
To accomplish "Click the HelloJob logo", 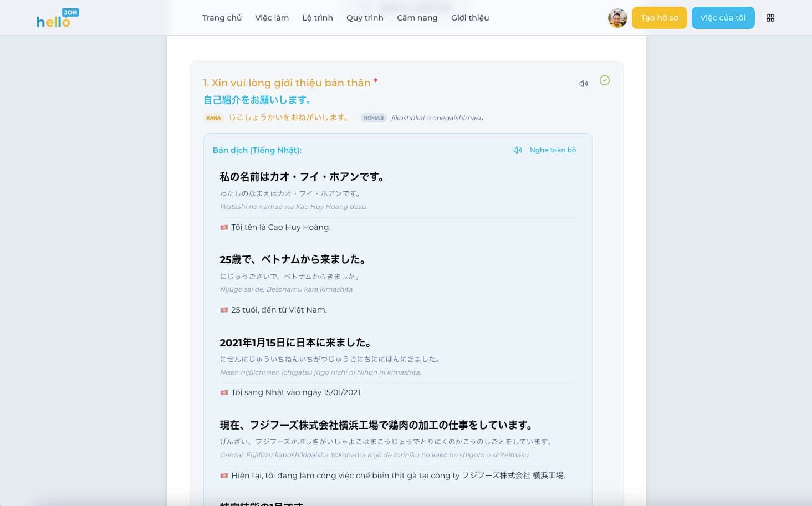I will [58, 18].
